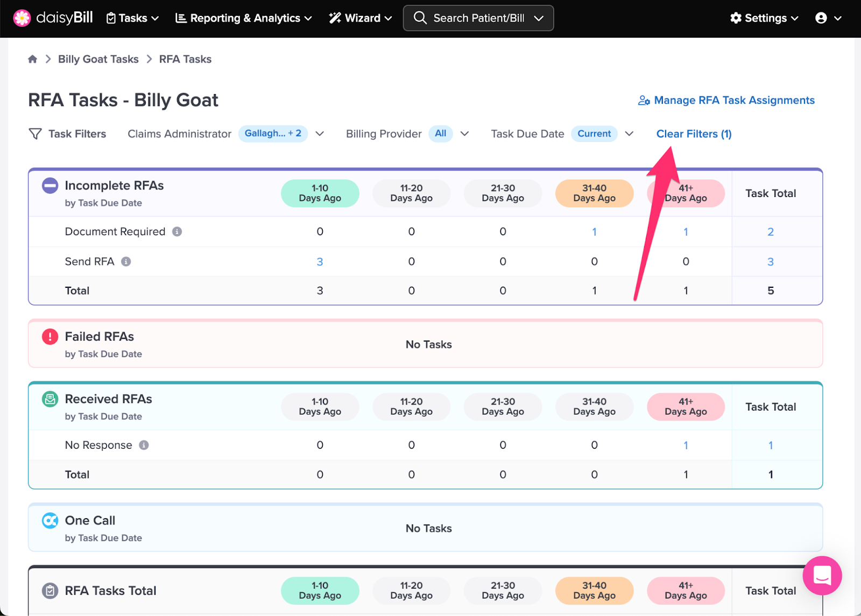Click the Document Required info icon
Viewport: 861px width, 616px height.
click(177, 231)
